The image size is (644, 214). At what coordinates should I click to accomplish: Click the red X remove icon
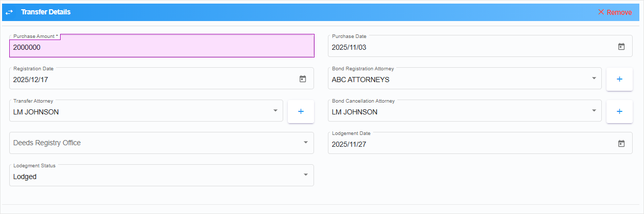601,12
